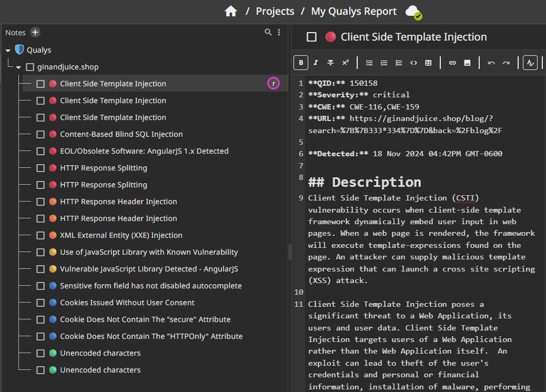
Task: Search notes with magnifier icon
Action: pyautogui.click(x=268, y=32)
